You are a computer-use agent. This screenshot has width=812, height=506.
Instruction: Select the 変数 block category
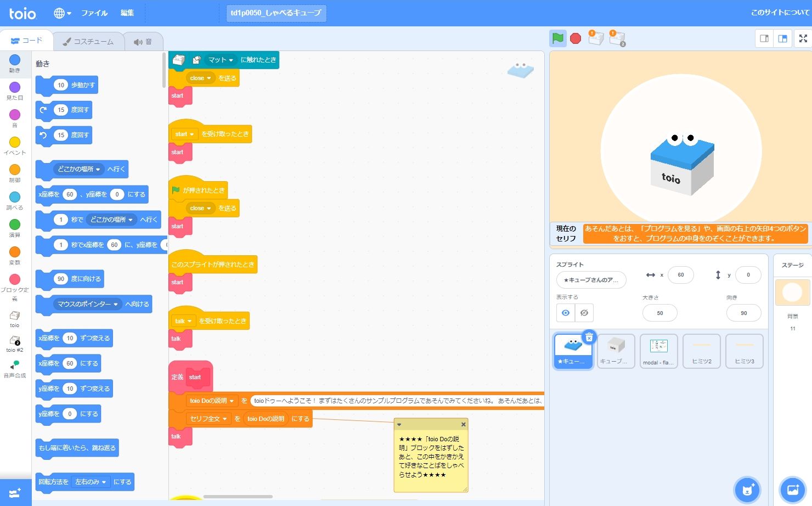tap(15, 256)
